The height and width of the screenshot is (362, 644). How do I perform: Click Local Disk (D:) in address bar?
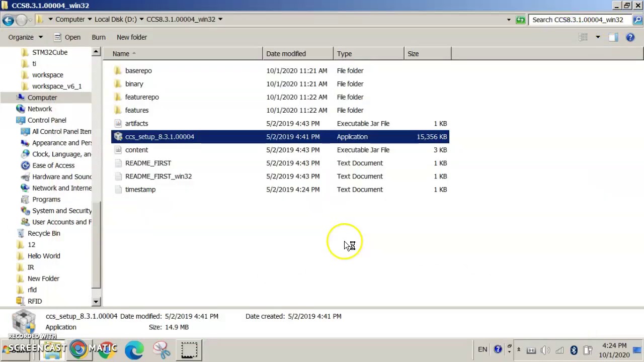tap(115, 20)
